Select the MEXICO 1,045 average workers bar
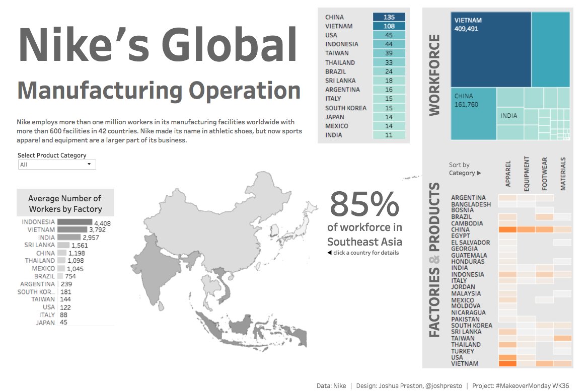Screen dimensions: 588x392 (61, 268)
